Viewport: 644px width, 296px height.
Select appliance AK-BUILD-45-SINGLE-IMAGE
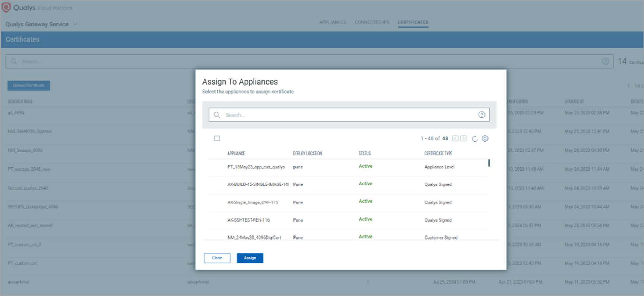pyautogui.click(x=258, y=184)
